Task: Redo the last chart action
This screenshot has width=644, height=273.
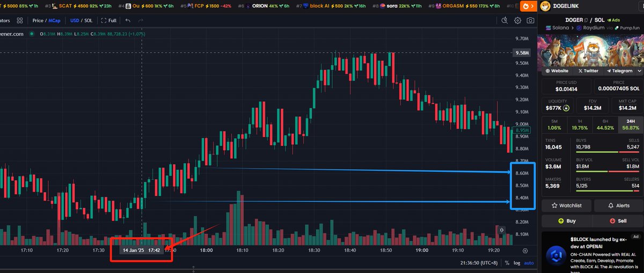Action: 141,20
